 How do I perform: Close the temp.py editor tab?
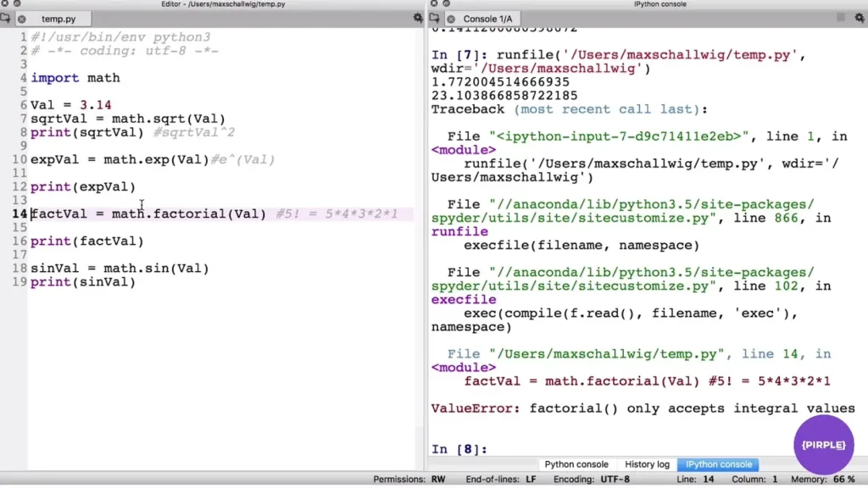[22, 19]
